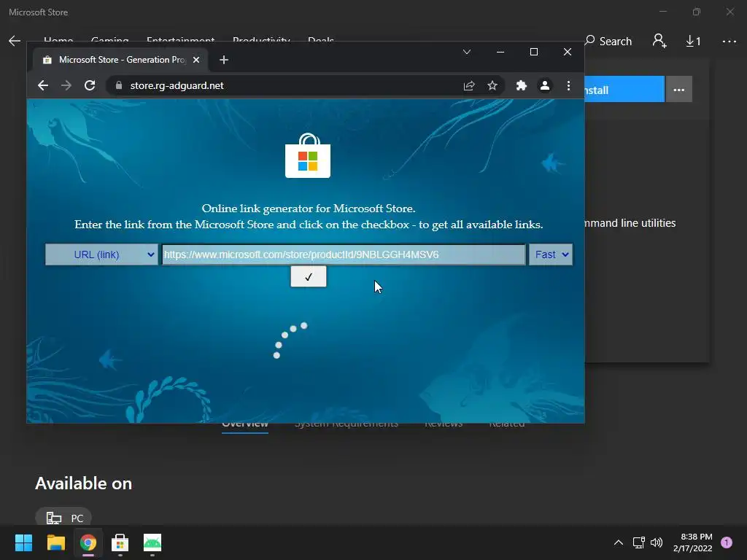Go back in Microsoft Store window
Viewport: 747px width, 560px height.
(15, 41)
